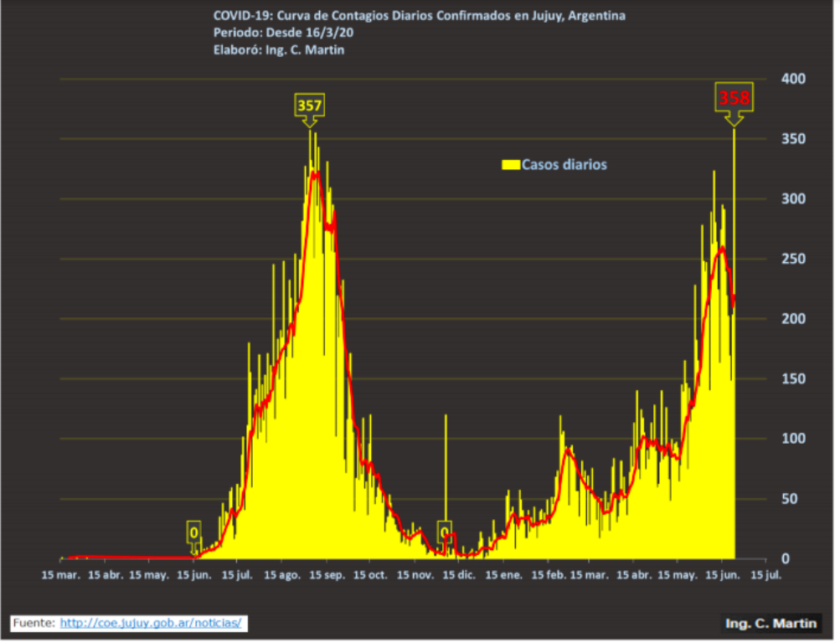Select the 15 abr. label at axis right
Viewport: 840px width, 643px height.
pos(634,575)
